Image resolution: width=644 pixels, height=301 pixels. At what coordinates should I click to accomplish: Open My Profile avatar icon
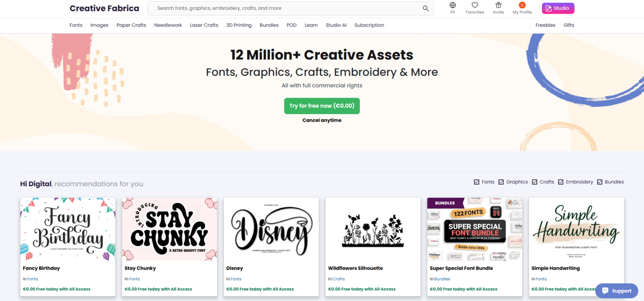click(x=522, y=6)
